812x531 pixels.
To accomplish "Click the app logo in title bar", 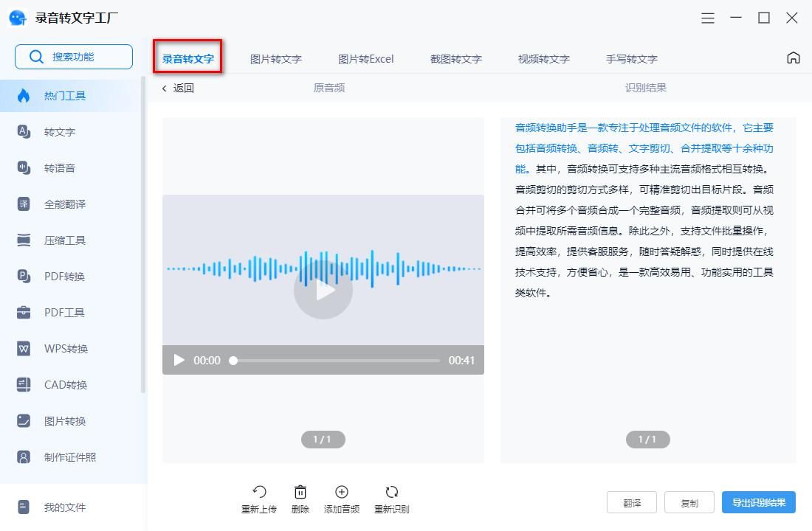I will 18,18.
